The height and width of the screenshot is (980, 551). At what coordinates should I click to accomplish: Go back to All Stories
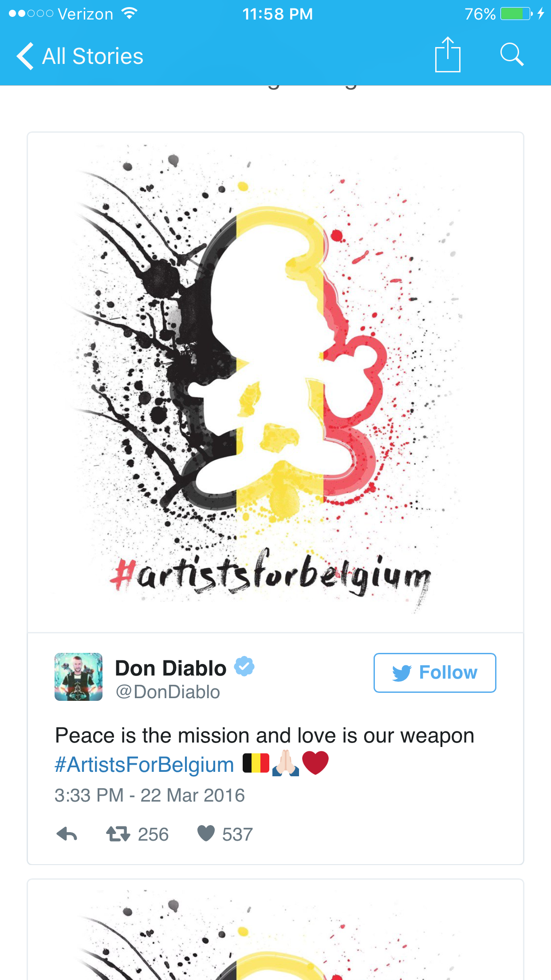[x=80, y=56]
